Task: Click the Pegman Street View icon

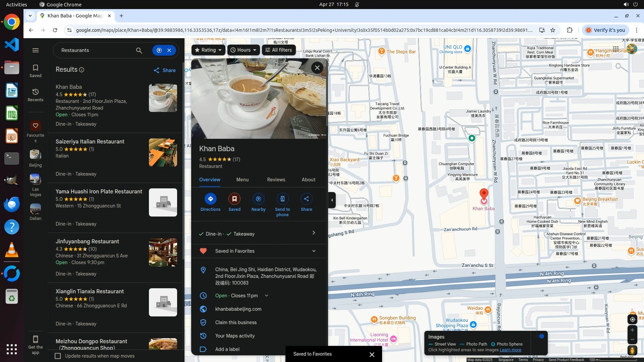Action: click(x=632, y=351)
